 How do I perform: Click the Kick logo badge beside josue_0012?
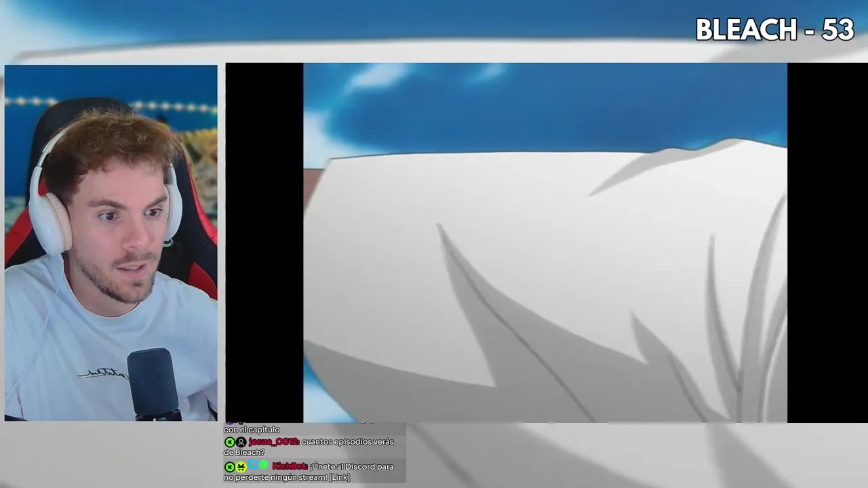[229, 442]
